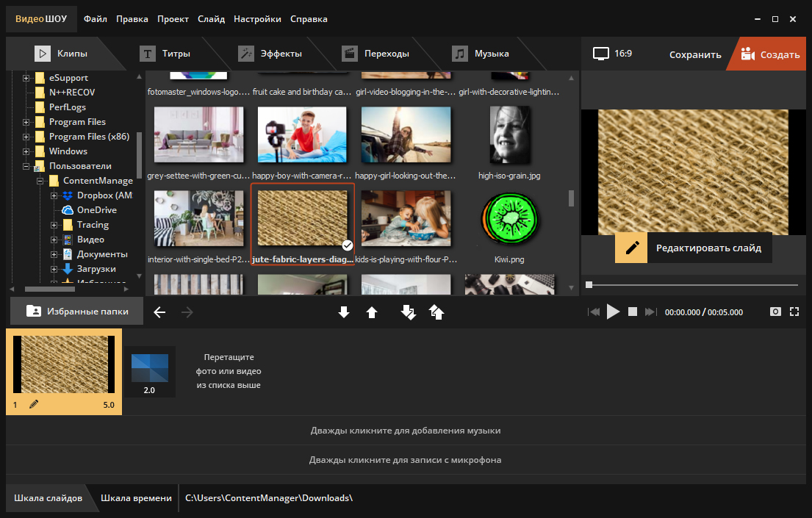Viewport: 812px width, 518px height.
Task: Switch to the Переходы tab
Action: tap(376, 54)
